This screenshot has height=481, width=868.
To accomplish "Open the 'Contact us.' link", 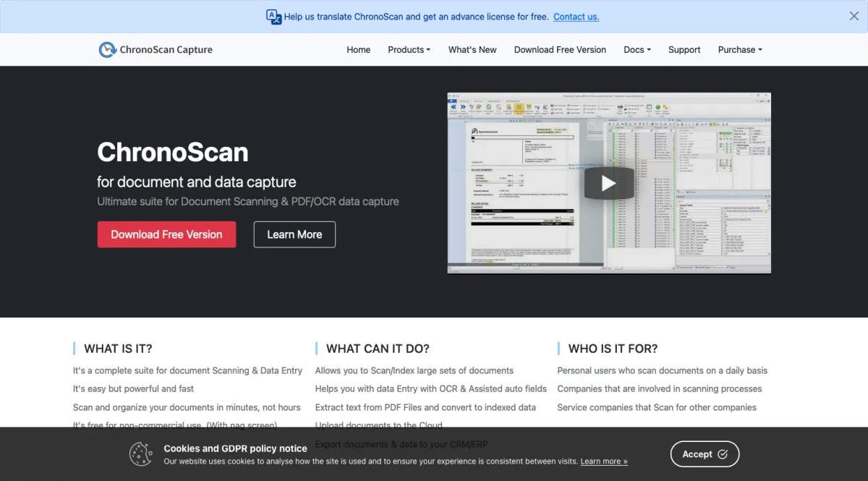I will tap(576, 17).
